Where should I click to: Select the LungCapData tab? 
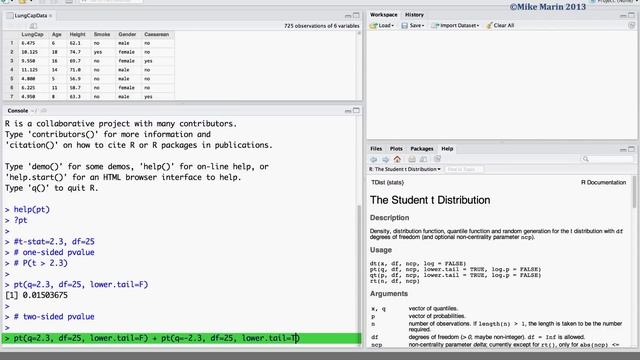click(x=31, y=16)
